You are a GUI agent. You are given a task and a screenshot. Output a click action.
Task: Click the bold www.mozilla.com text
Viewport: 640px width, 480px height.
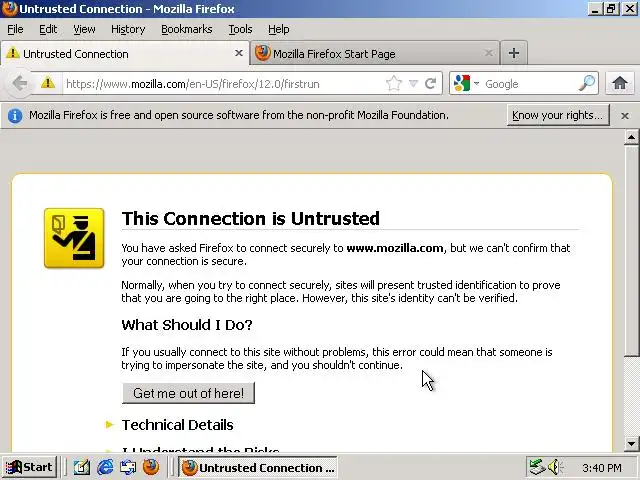(395, 248)
